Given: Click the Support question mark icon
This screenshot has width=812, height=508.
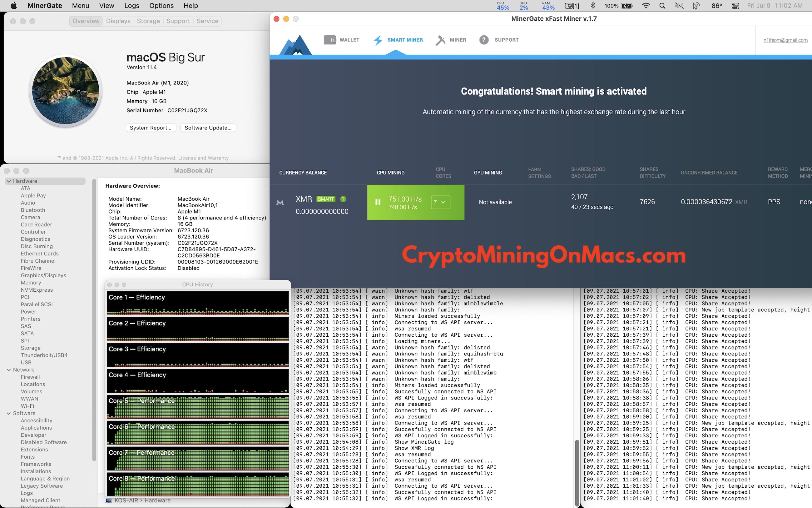Looking at the screenshot, I should coord(484,40).
